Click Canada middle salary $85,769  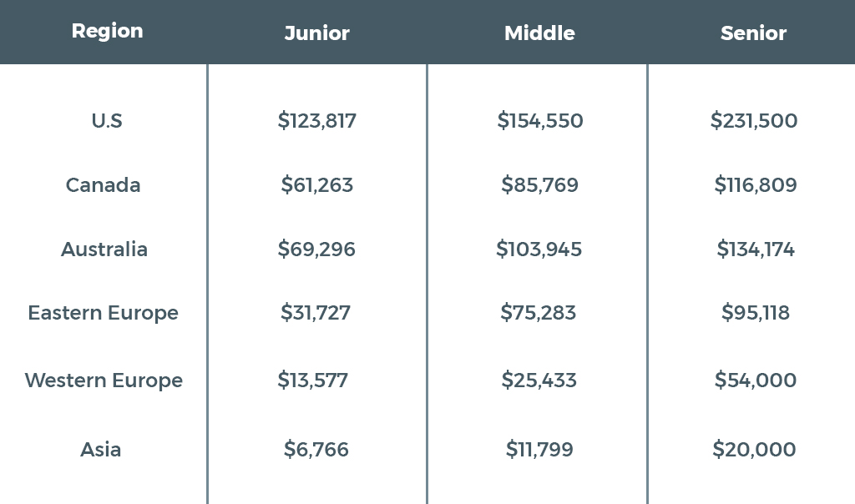(x=539, y=184)
